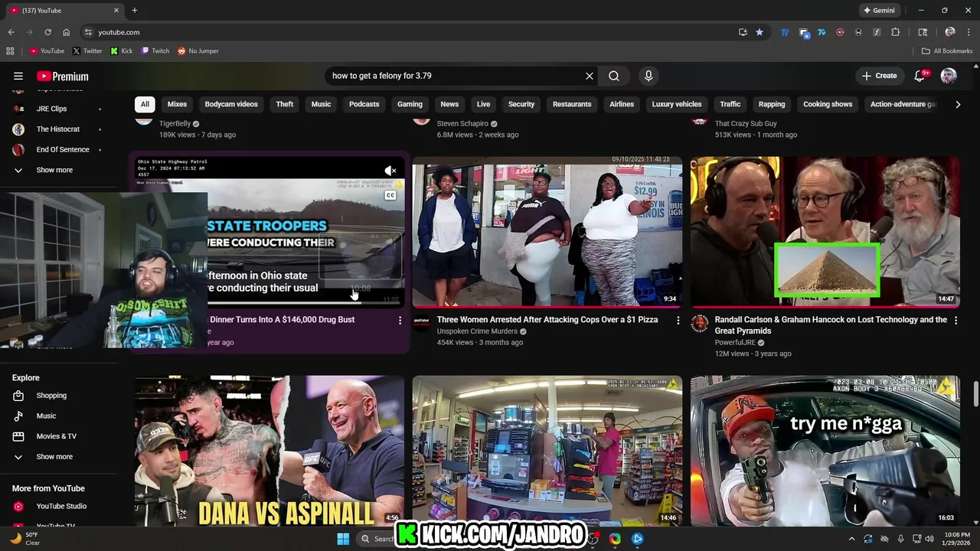The height and width of the screenshot is (551, 980).
Task: Select the All filter chip
Action: pos(145,104)
